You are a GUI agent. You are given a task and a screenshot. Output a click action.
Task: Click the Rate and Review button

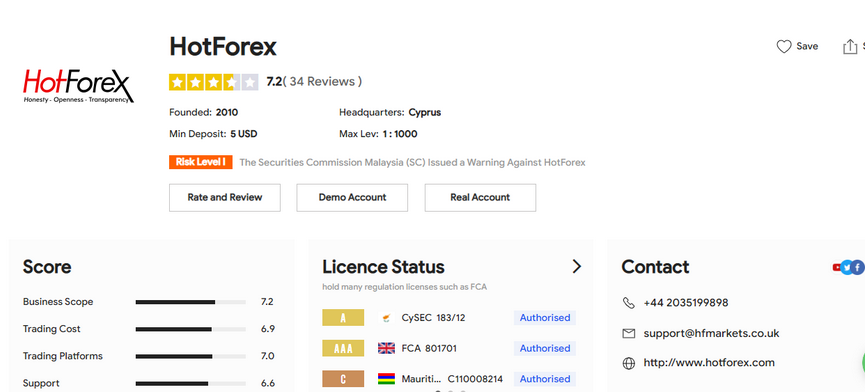click(x=224, y=197)
